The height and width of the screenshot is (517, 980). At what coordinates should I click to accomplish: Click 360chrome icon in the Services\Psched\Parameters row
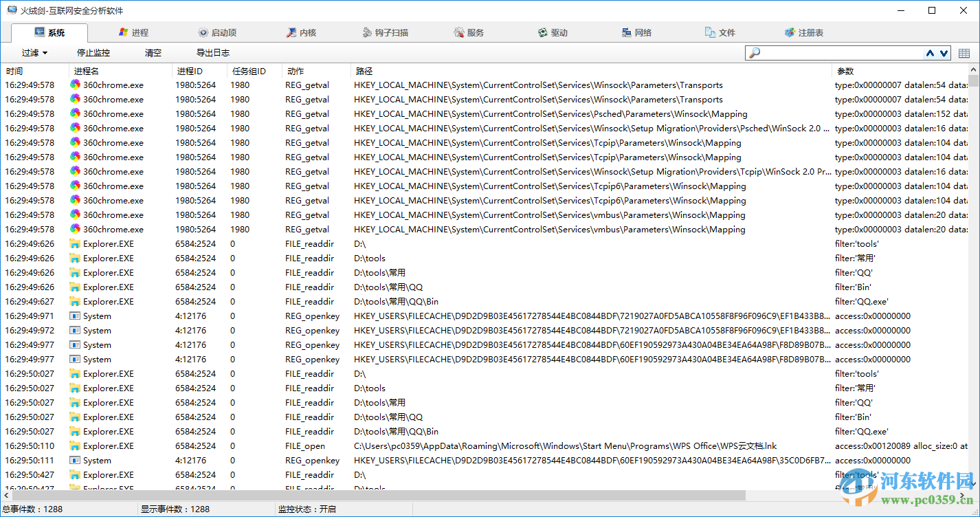tap(75, 113)
